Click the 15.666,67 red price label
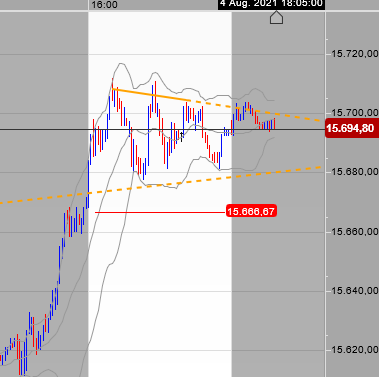Image resolution: width=379 pixels, height=377 pixels. tap(251, 211)
